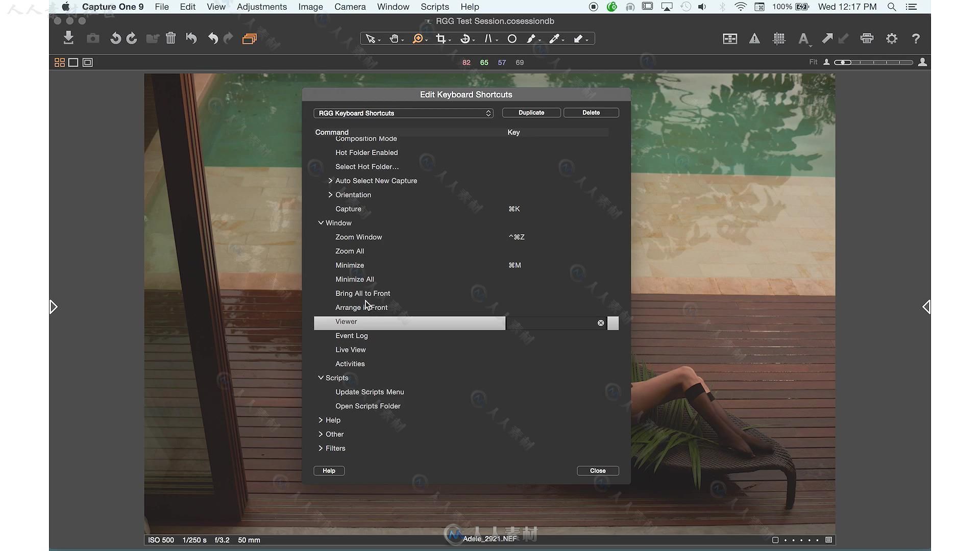Select the eraser tool icon
Viewport: 980px width, 551px height.
578,38
